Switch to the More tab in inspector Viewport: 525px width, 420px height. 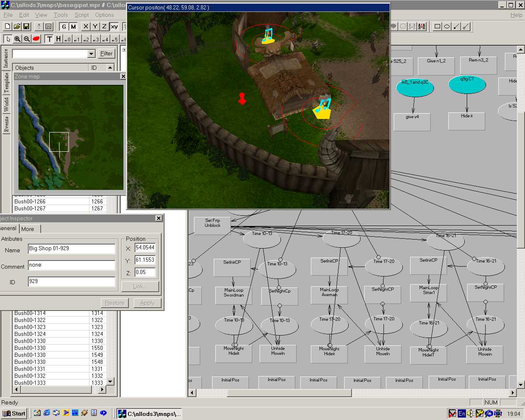click(28, 229)
